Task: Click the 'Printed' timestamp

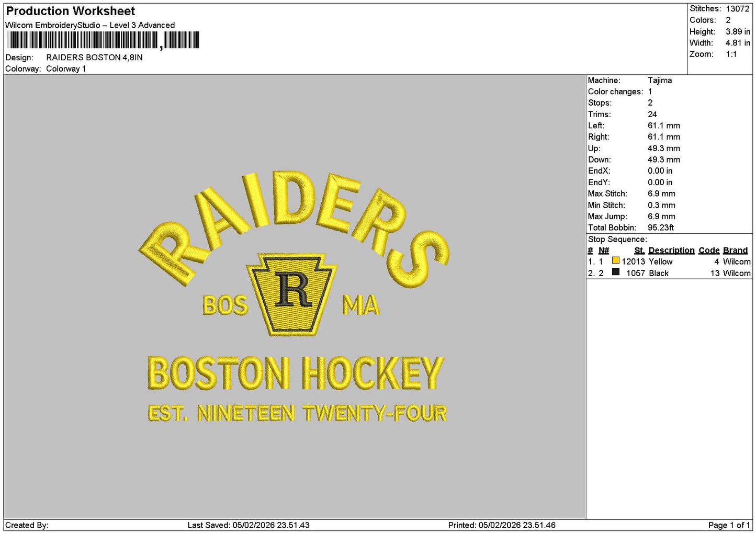Action: point(502,525)
